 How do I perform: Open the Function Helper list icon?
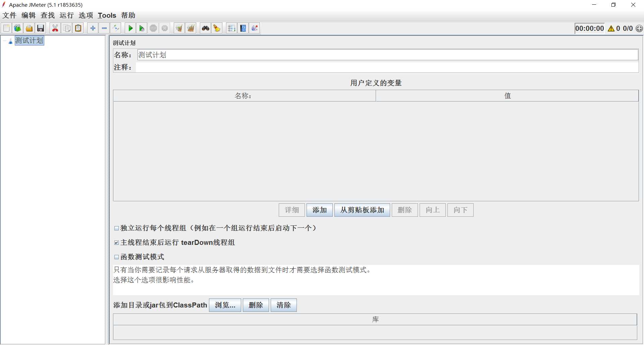pos(232,28)
